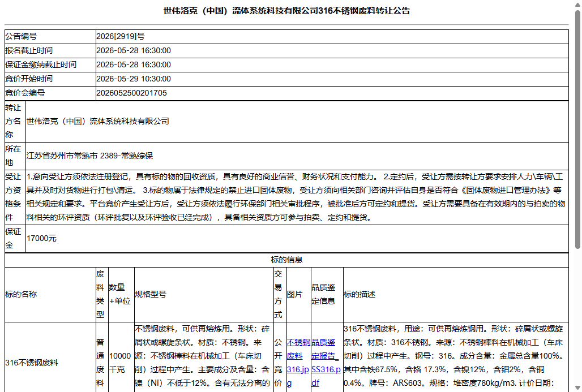
Task: Click the scrollbar down arrow
Action: pos(577,387)
